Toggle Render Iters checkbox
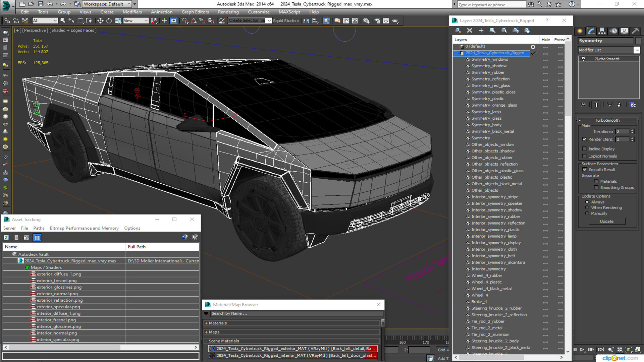This screenshot has width=644, height=362. point(584,139)
